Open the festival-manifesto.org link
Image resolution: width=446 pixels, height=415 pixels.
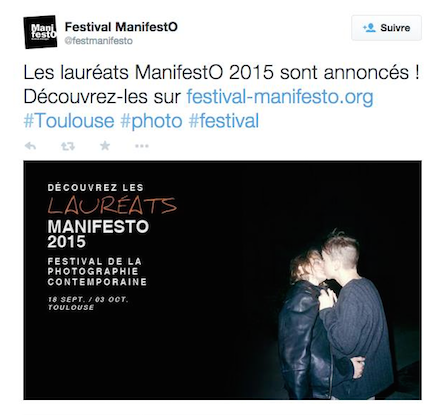coord(280,97)
